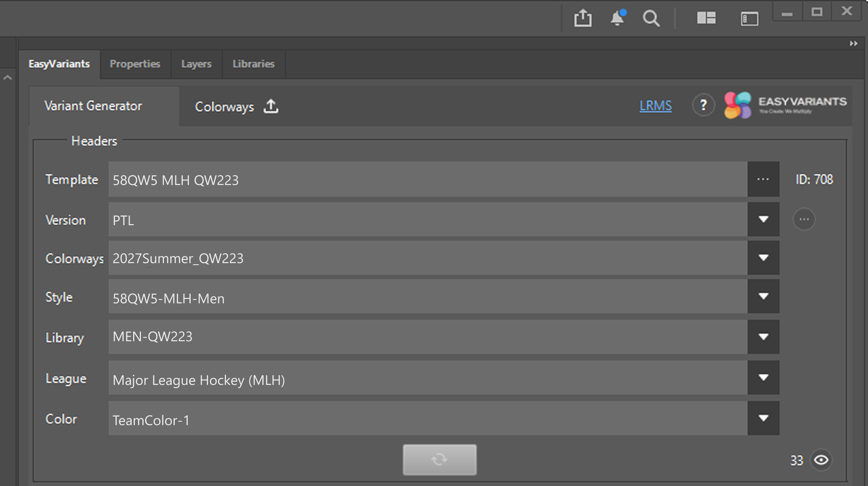This screenshot has width=868, height=486.
Task: Open the Libraries tab
Action: click(253, 64)
